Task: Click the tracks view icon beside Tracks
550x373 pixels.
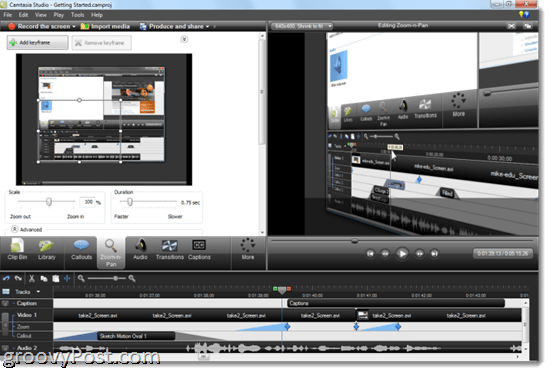Action: [6, 292]
